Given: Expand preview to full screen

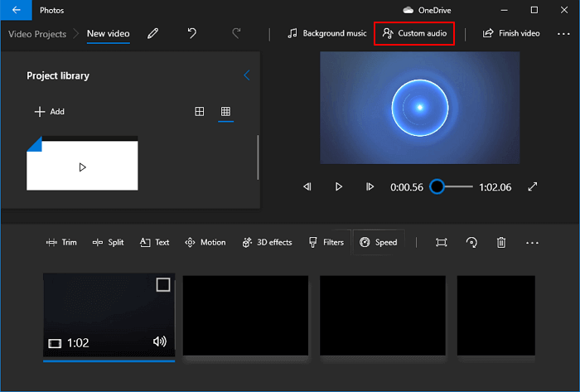Looking at the screenshot, I should 533,187.
